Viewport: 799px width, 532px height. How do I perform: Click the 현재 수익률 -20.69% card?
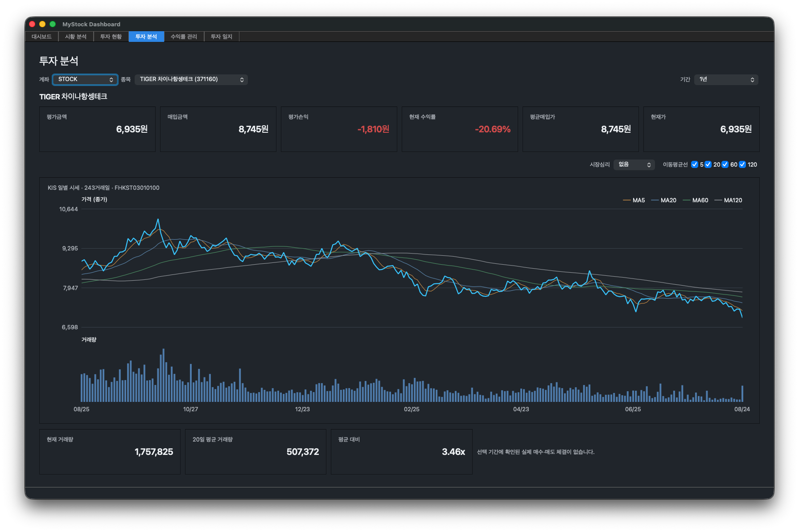point(460,129)
